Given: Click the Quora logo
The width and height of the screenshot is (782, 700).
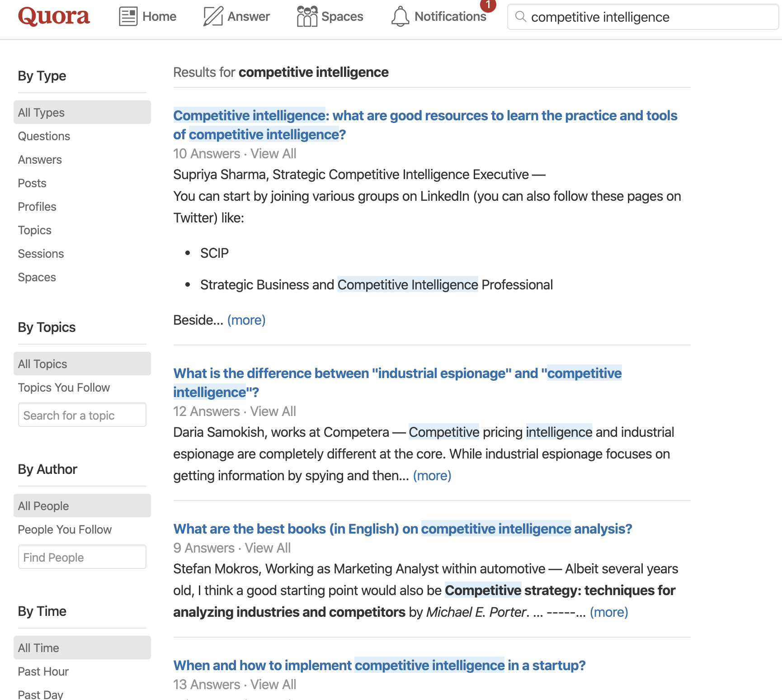Looking at the screenshot, I should (x=54, y=16).
